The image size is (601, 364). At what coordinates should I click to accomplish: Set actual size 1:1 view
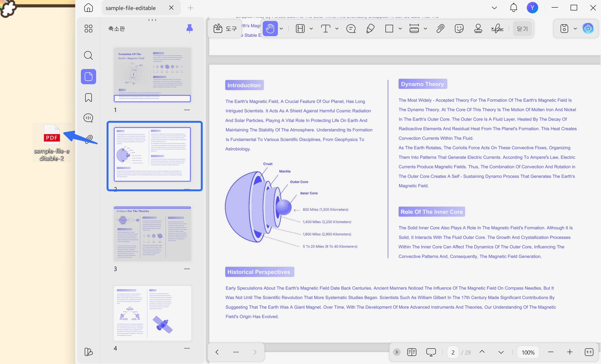click(x=589, y=352)
